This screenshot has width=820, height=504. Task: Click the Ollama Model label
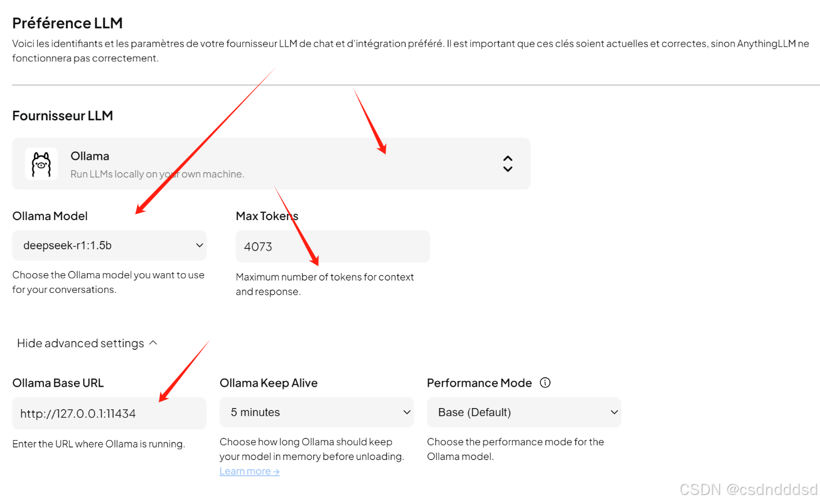(x=50, y=216)
